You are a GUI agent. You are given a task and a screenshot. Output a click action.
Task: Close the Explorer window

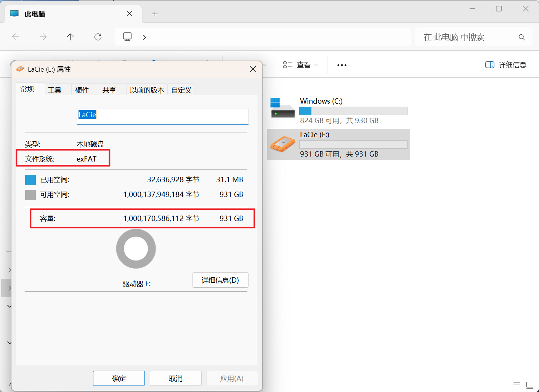click(x=526, y=8)
